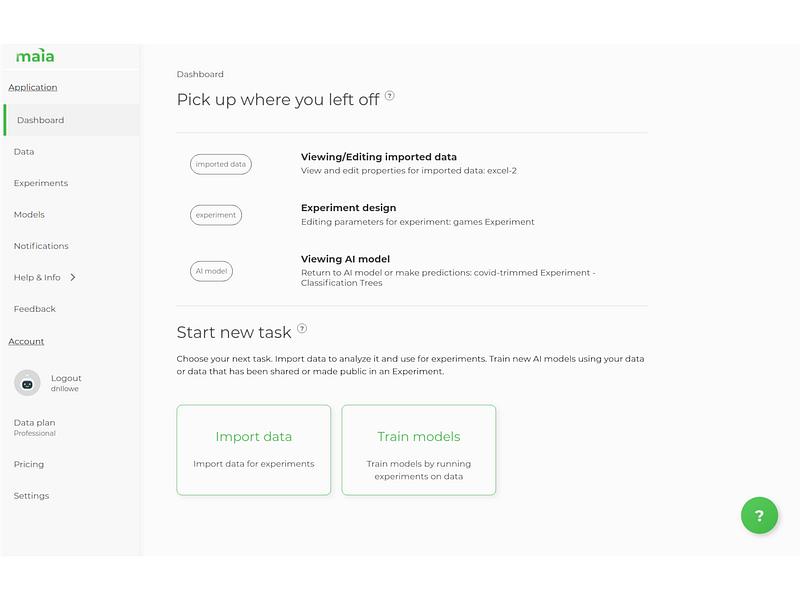Click the AI model tag pill
This screenshot has width=800, height=600.
pyautogui.click(x=211, y=271)
